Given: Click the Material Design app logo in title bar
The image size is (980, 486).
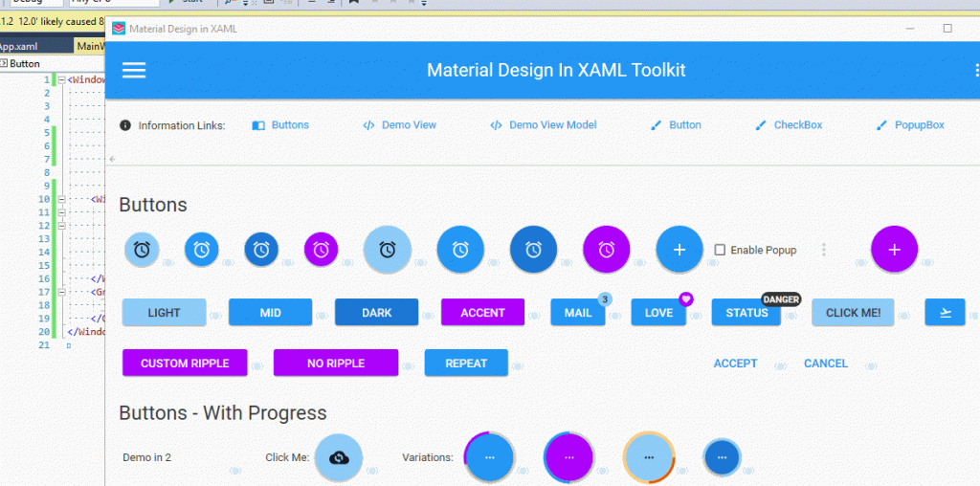Looking at the screenshot, I should [x=118, y=28].
